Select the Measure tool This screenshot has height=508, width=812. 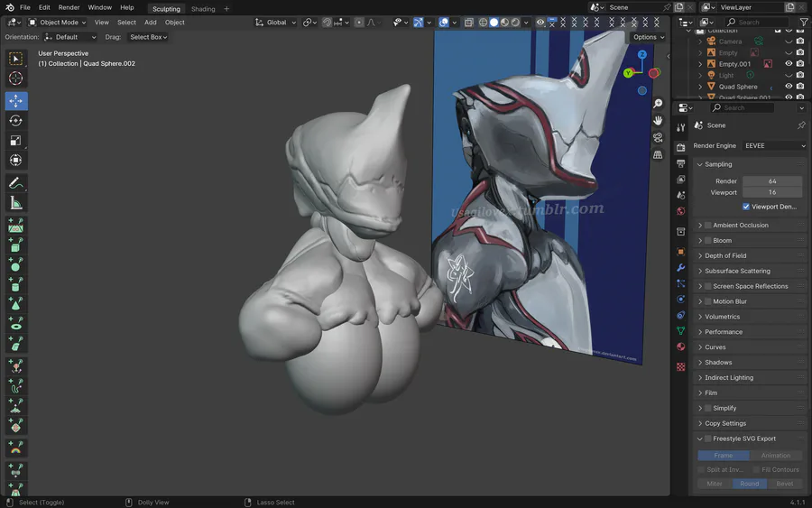point(16,203)
